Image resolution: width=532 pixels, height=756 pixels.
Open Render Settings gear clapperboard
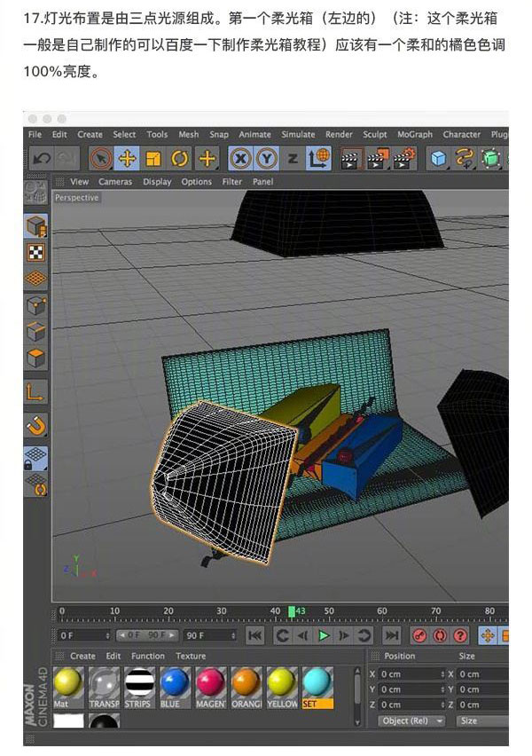point(404,158)
